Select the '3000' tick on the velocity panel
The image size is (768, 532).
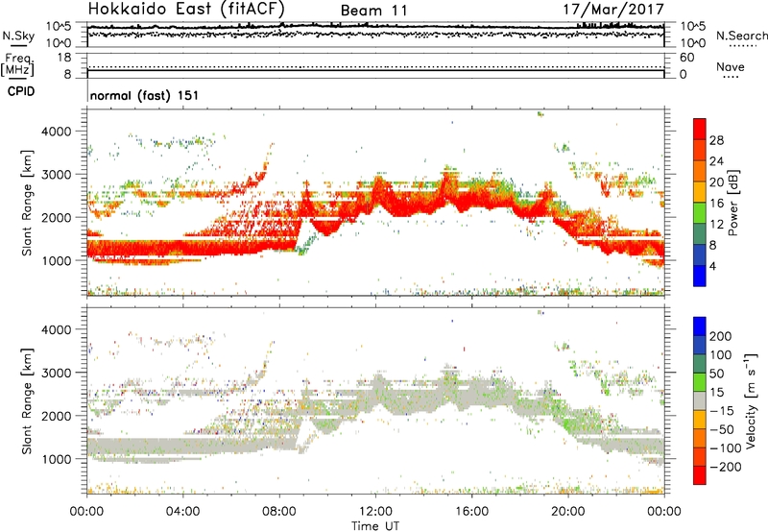point(57,373)
